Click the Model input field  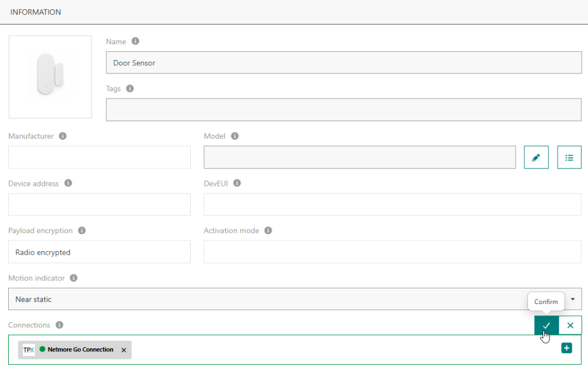[359, 157]
